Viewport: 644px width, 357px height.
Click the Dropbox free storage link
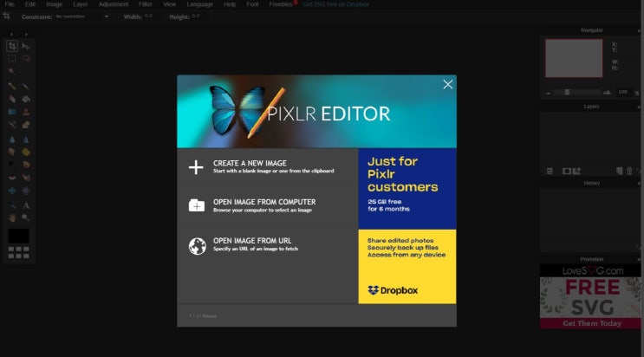coord(335,4)
